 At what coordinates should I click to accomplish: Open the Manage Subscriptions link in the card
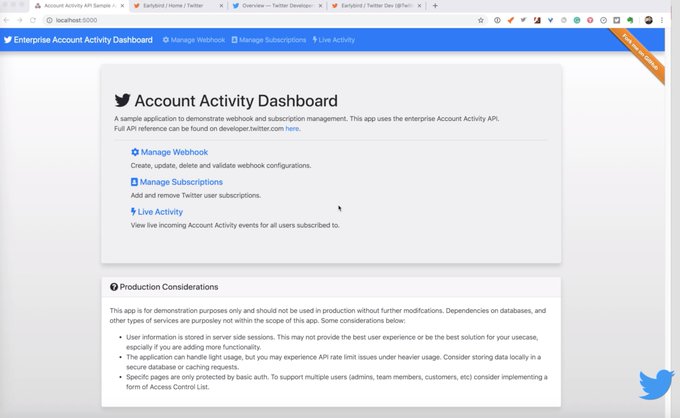tap(177, 182)
